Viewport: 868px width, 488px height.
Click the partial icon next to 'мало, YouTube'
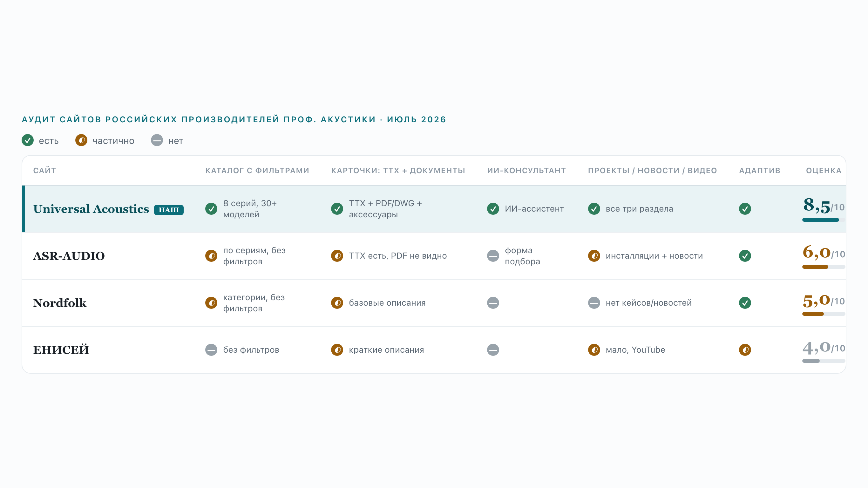tap(594, 350)
